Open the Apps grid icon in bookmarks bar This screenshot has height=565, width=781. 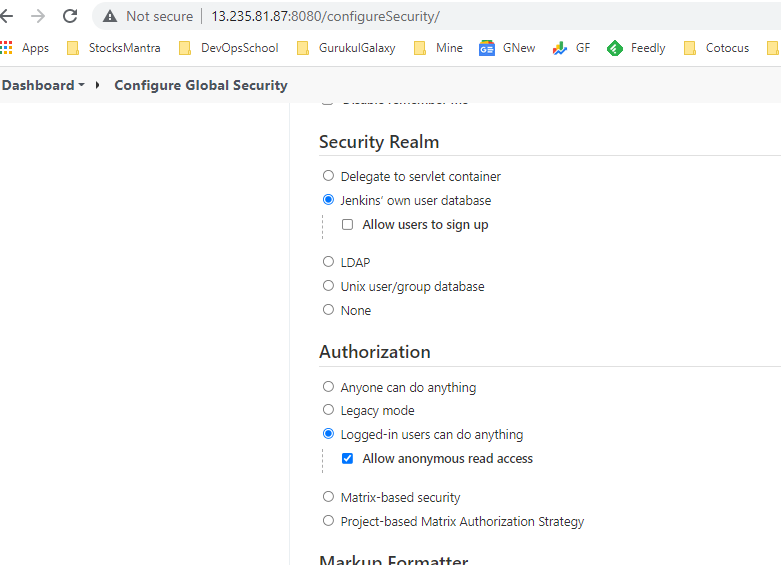(7, 47)
